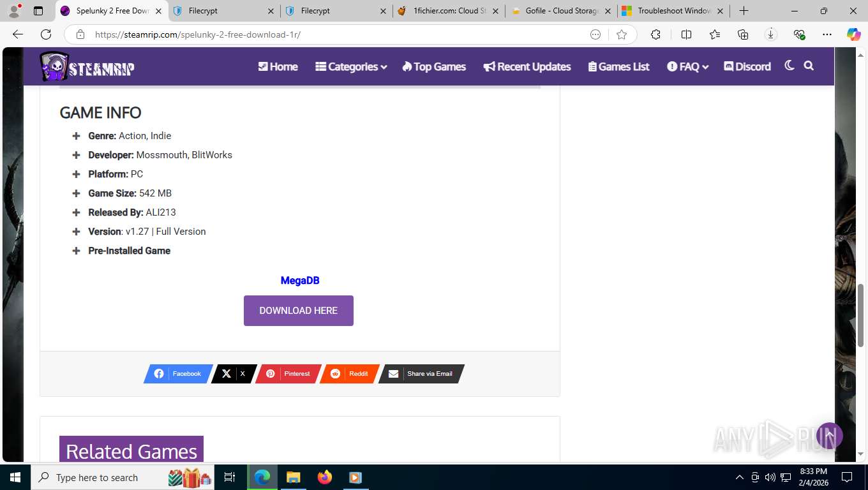Open Top Games page

pyautogui.click(x=434, y=66)
